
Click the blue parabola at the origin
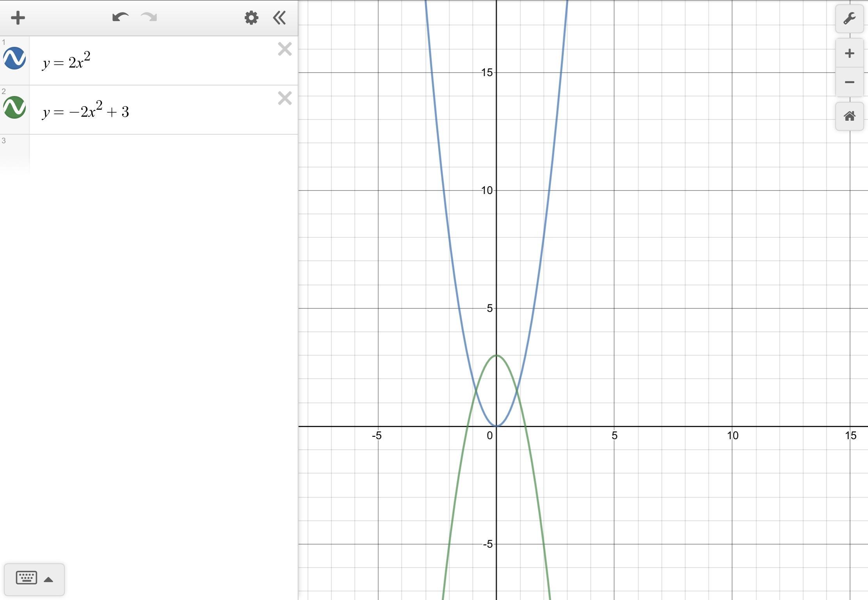[496, 426]
